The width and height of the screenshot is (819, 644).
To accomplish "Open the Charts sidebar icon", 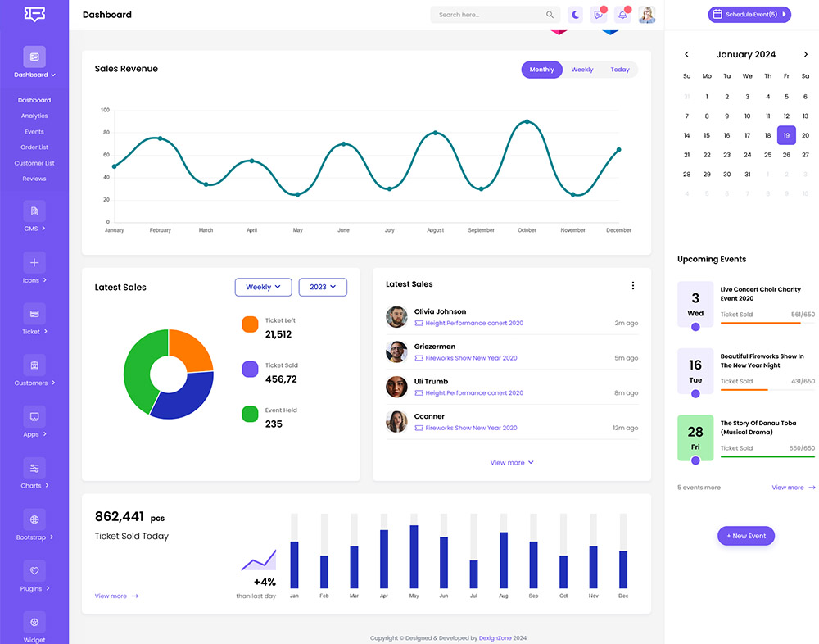I will (x=34, y=468).
